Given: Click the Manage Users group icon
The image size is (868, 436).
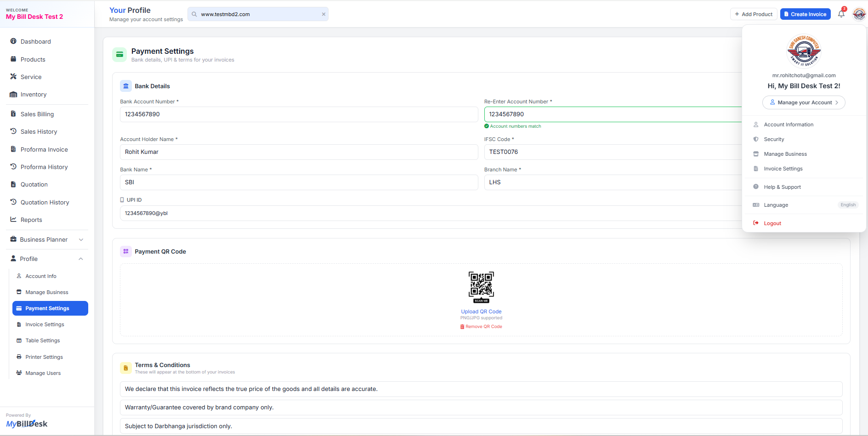Looking at the screenshot, I should 19,373.
